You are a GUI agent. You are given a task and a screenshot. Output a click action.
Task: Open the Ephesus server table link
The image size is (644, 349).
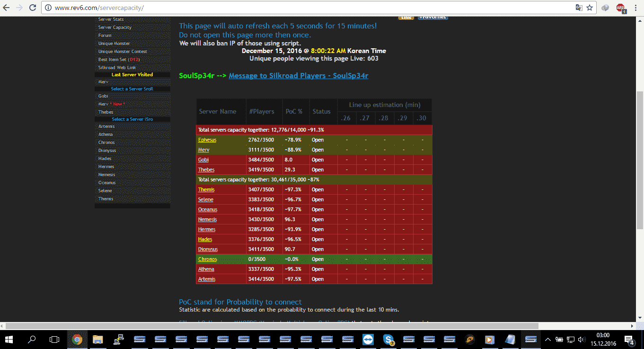(x=207, y=140)
